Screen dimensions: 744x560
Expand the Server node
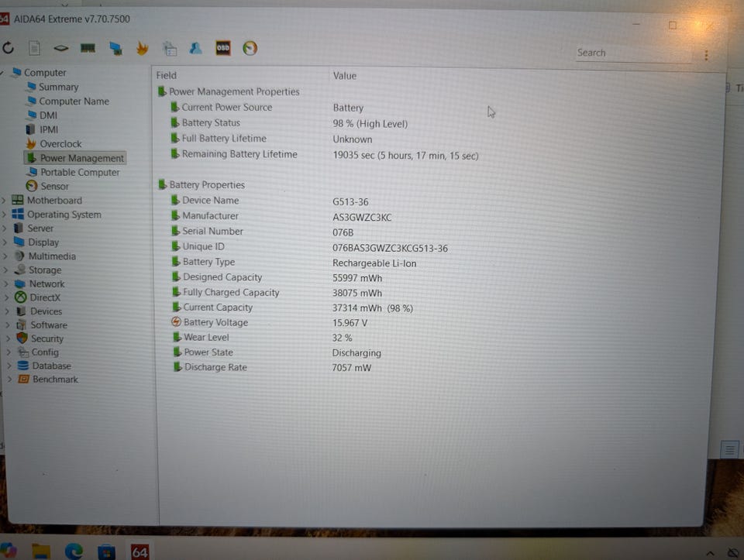5,228
